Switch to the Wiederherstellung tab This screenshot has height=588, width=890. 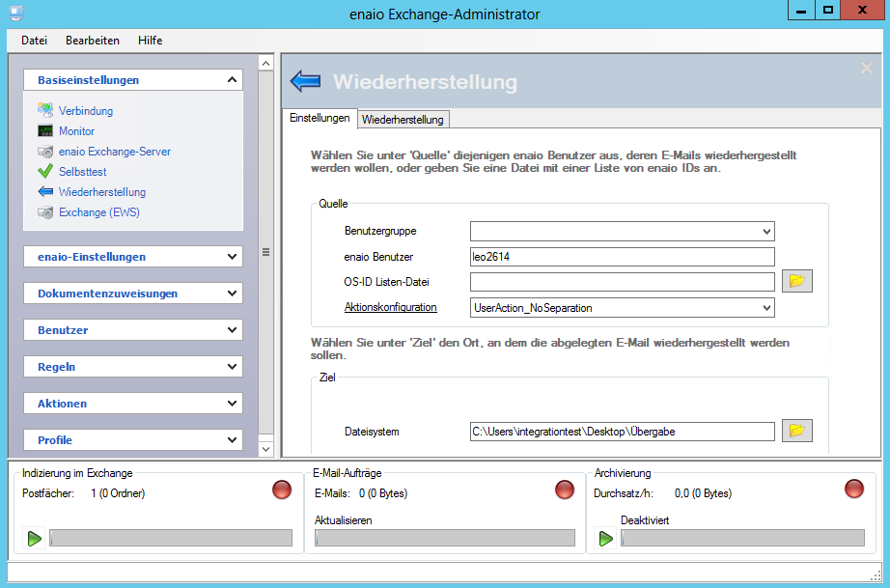[x=403, y=120]
